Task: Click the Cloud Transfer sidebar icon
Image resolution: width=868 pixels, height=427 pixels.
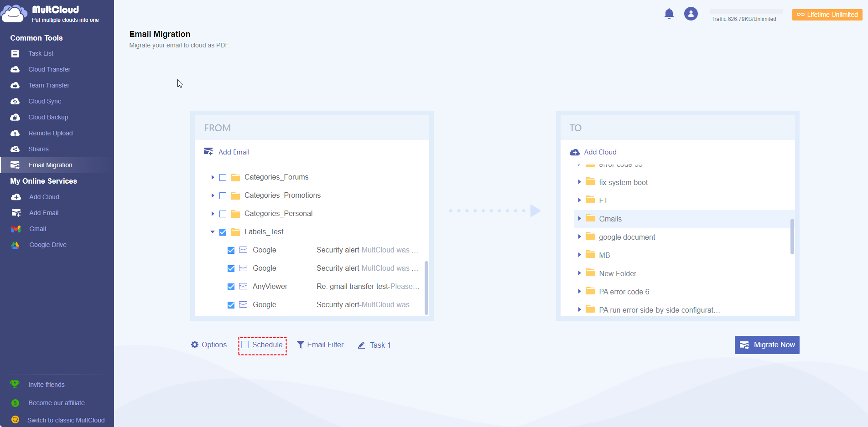Action: (15, 69)
